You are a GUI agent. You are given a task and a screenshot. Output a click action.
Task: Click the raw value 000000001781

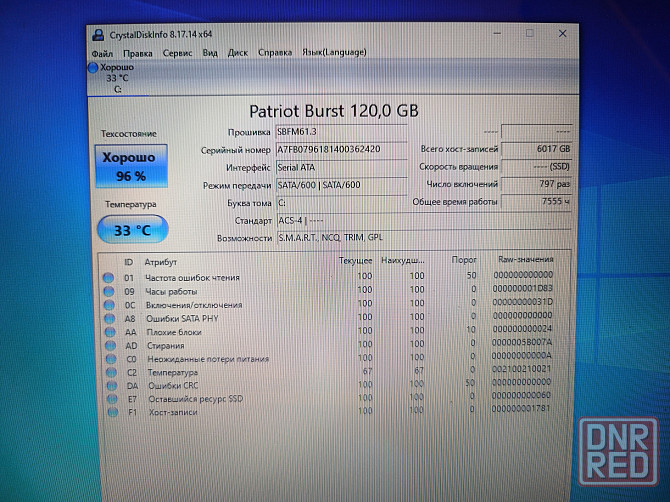tap(521, 409)
